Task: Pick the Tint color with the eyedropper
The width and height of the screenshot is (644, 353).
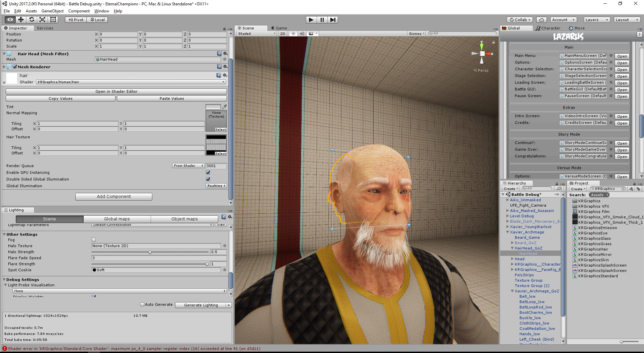Action: click(224, 107)
